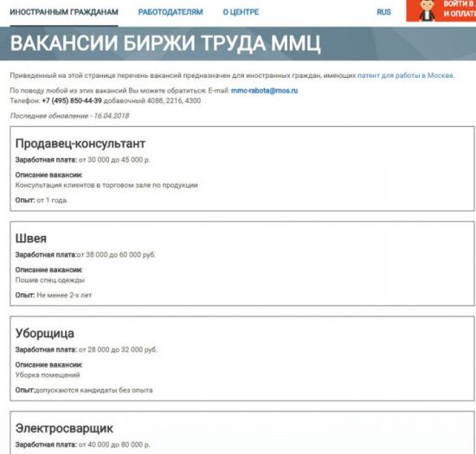476x454 pixels.
Task: Click the ВАКАНСИИ БИРЖИ ТРУДА ММЦ heading
Action: pyautogui.click(x=165, y=43)
